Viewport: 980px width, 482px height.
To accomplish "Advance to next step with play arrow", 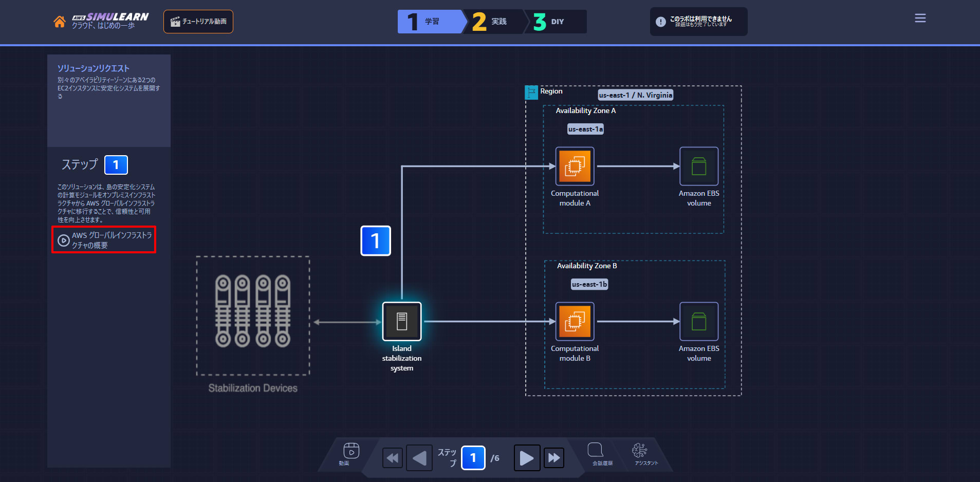I will click(x=527, y=458).
